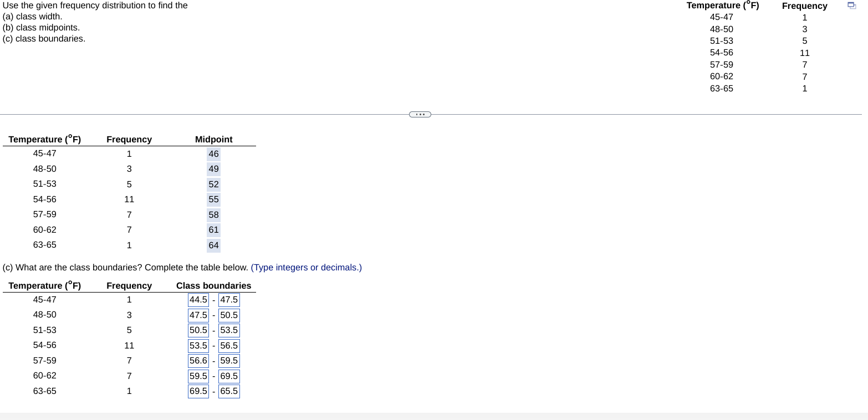Viewport: 868px width, 420px height.
Task: Click the lower boundary 47.5 for class 48-50
Action: click(198, 315)
